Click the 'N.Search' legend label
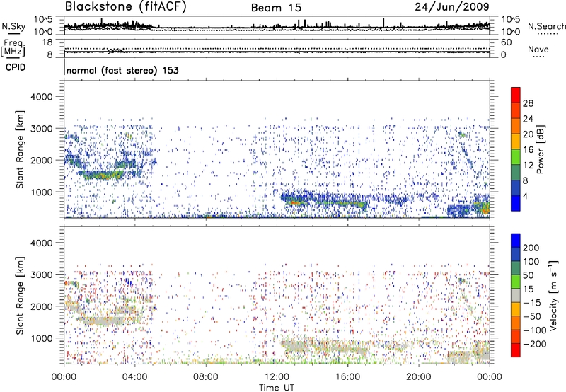The width and height of the screenshot is (566, 392). (x=546, y=26)
